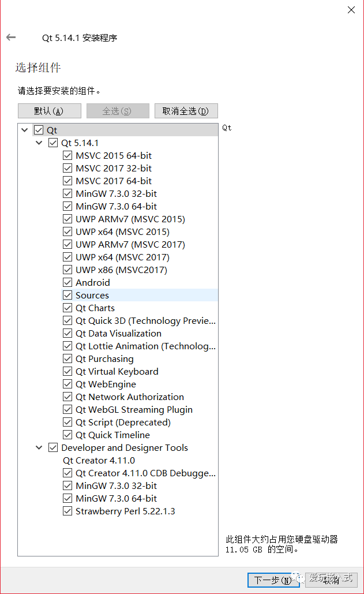This screenshot has height=594, width=364.
Task: Toggle the Sources checkbox
Action: pyautogui.click(x=68, y=296)
